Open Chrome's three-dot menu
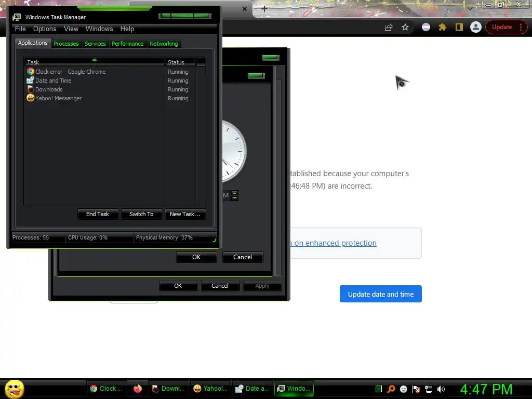532x399 pixels. pos(521,27)
